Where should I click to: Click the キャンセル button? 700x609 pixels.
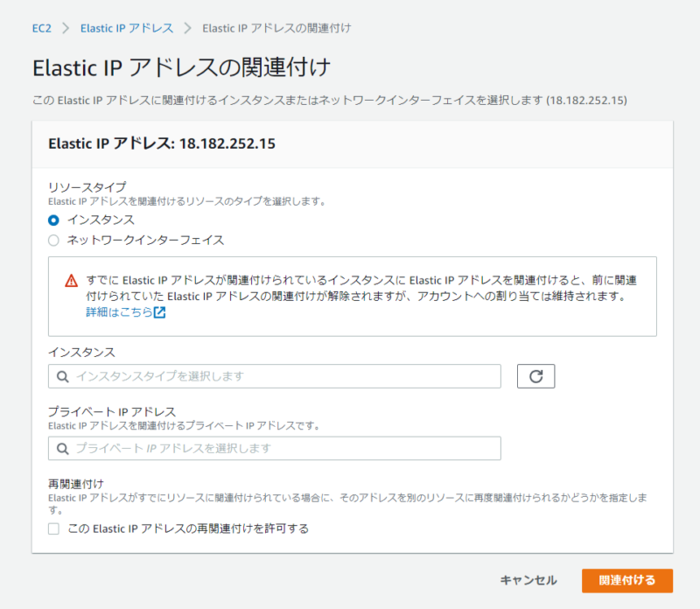(528, 580)
